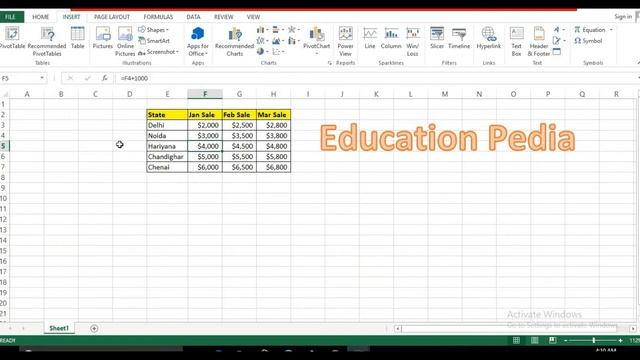Click horizontal scrollbar left arrow
This screenshot has width=640, height=360.
pos(398,329)
